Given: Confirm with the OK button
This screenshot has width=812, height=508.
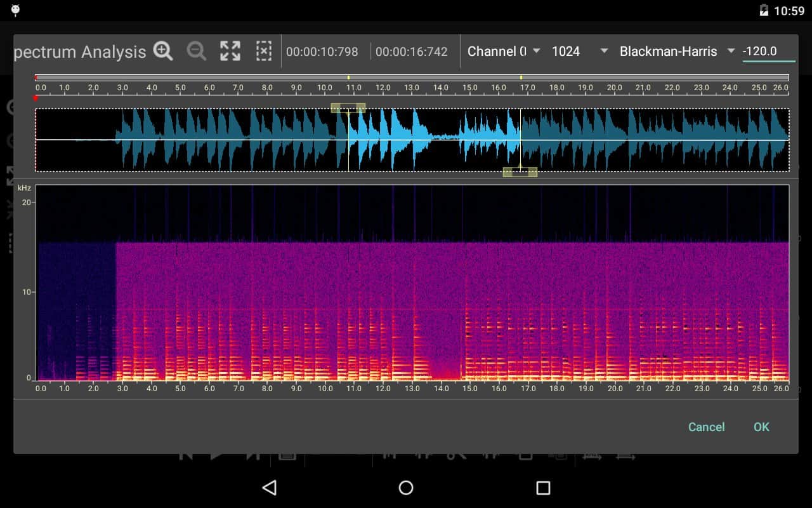Looking at the screenshot, I should (x=761, y=427).
